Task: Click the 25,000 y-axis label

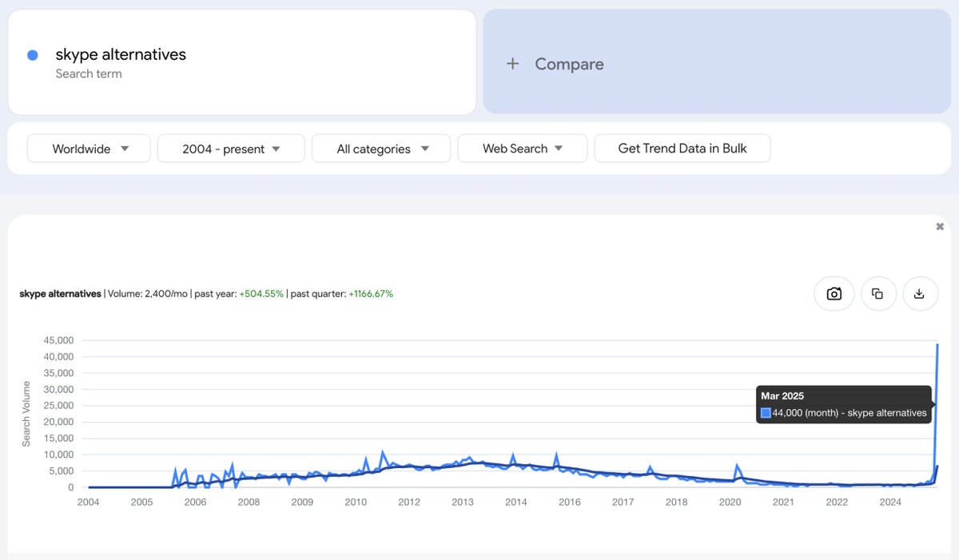Action: pyautogui.click(x=59, y=406)
